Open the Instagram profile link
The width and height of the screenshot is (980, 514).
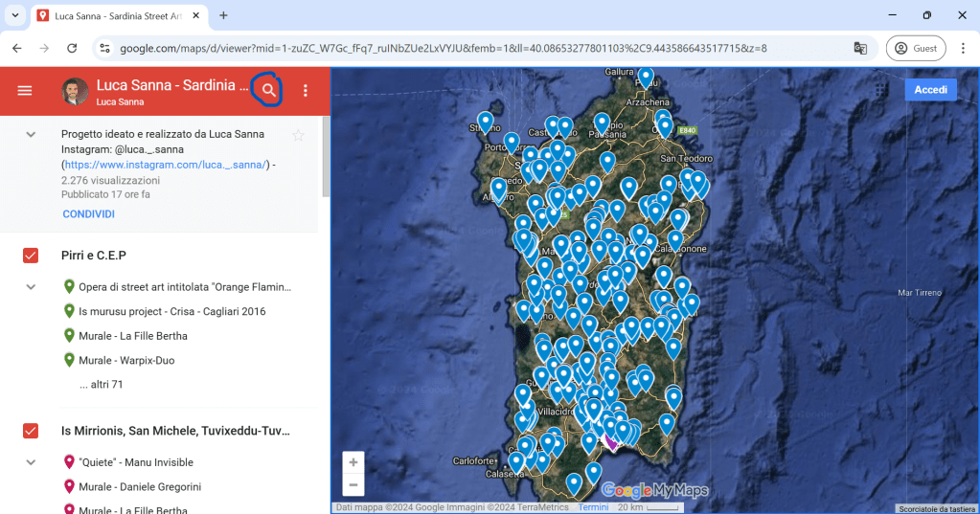[x=166, y=165]
